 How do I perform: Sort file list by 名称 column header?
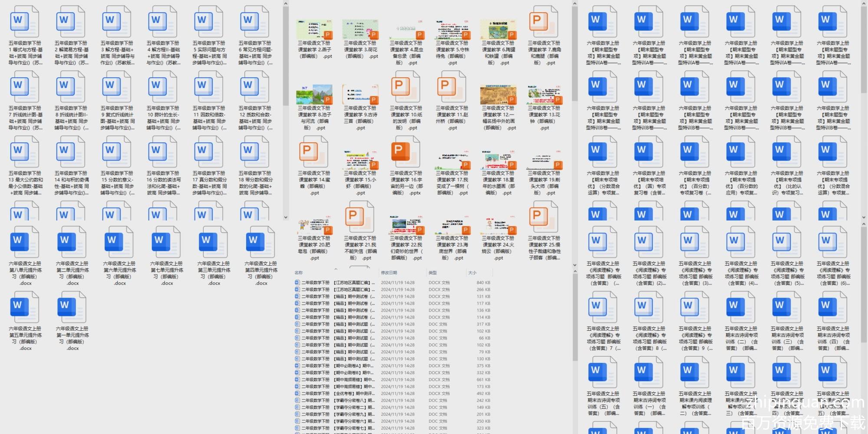click(x=299, y=273)
